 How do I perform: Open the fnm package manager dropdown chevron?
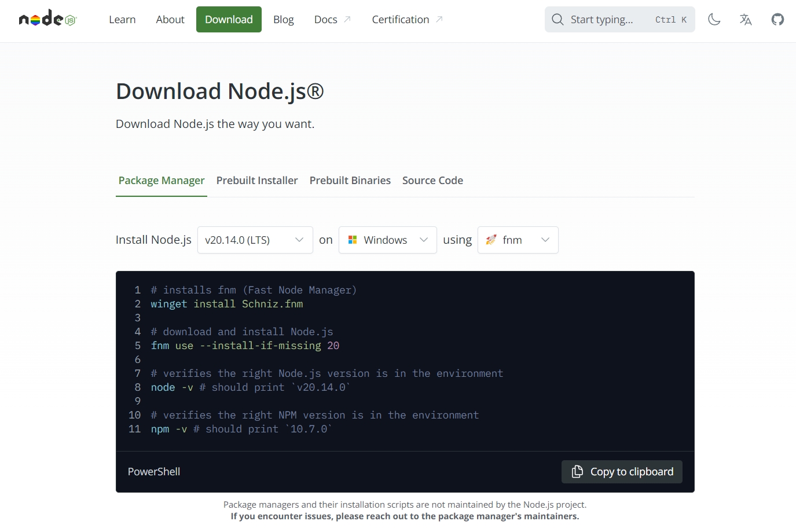pyautogui.click(x=545, y=240)
